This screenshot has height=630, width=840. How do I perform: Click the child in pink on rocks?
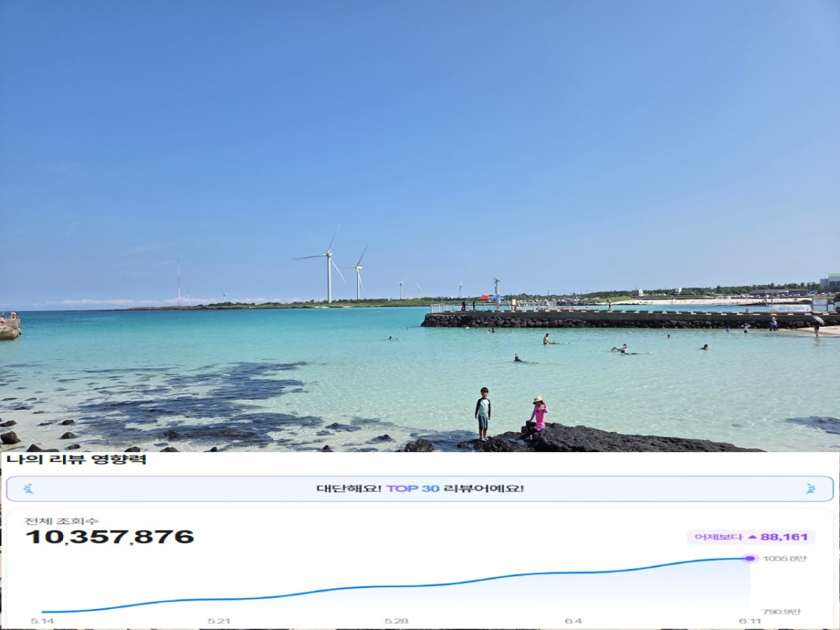coord(538,416)
